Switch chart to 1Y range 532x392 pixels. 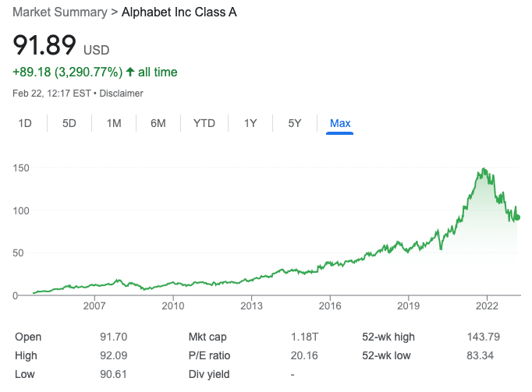250,123
